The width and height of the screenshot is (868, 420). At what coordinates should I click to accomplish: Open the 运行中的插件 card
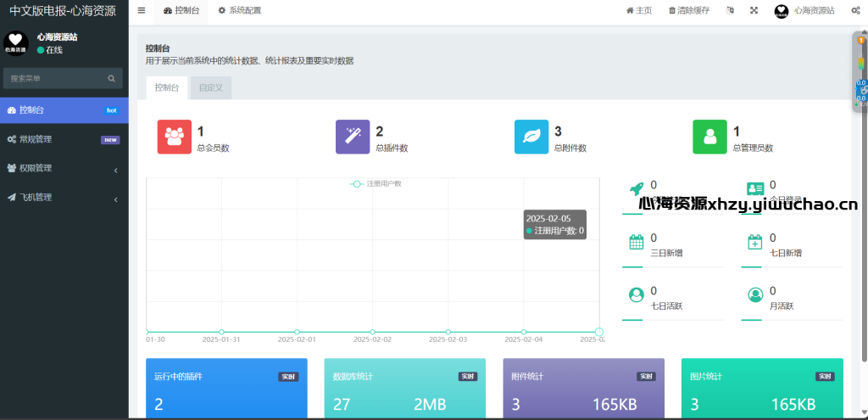pyautogui.click(x=225, y=389)
